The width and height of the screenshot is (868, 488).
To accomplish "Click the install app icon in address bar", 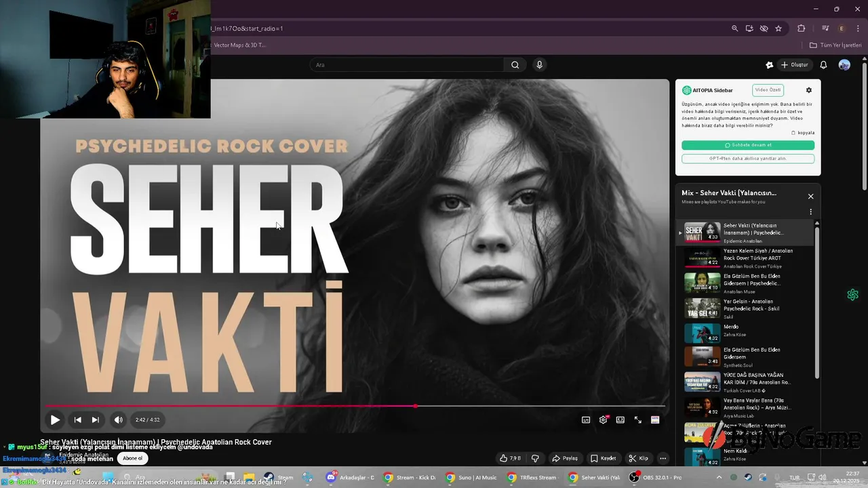I will [749, 28].
